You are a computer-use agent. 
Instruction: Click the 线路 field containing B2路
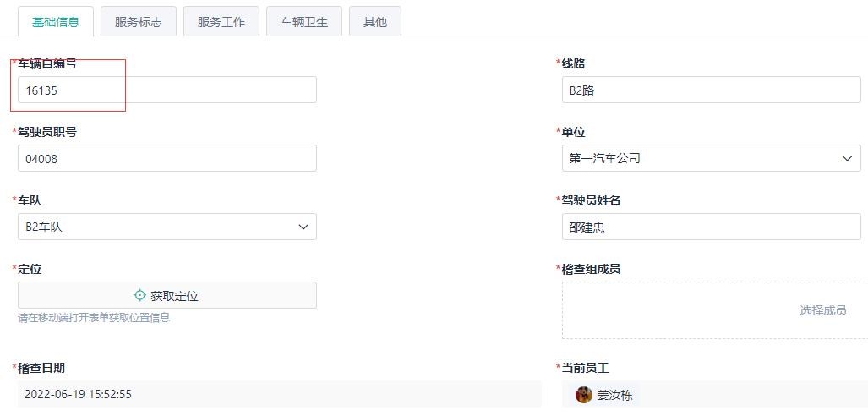click(x=711, y=90)
